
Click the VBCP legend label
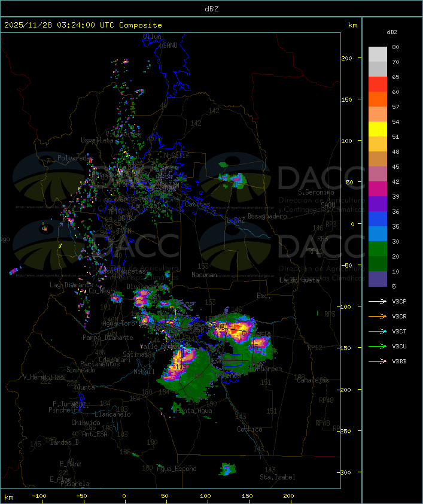[399, 302]
